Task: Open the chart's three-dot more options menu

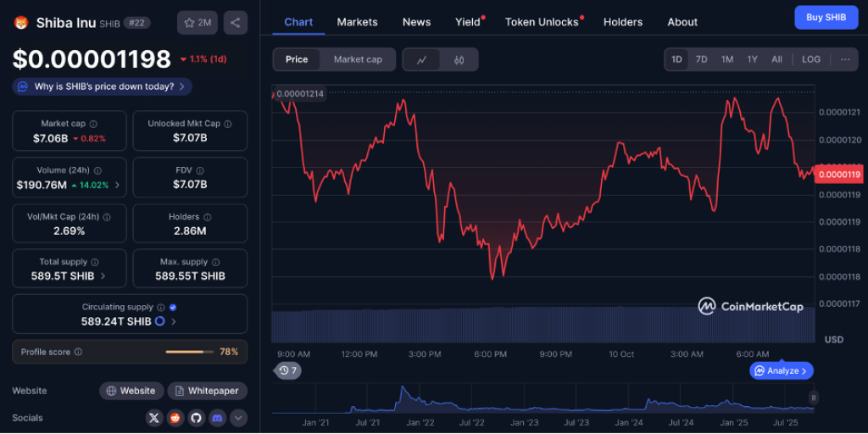Action: coord(845,59)
